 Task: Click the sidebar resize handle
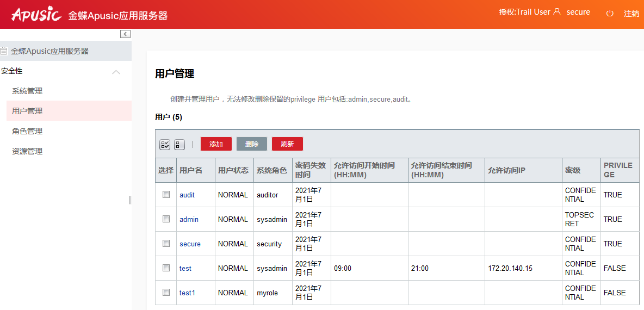tap(130, 200)
